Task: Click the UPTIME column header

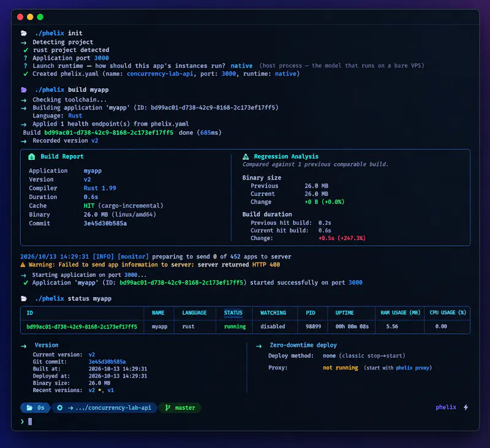Action: 344,313
